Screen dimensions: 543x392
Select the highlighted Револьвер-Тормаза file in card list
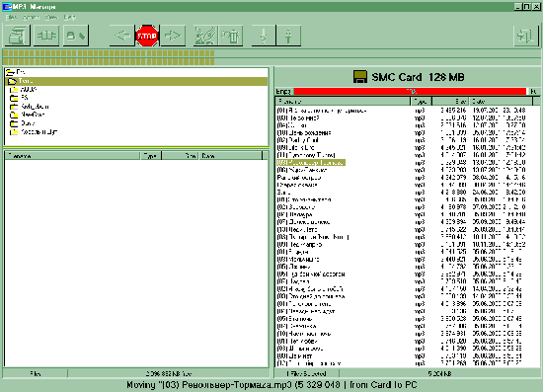(311, 162)
